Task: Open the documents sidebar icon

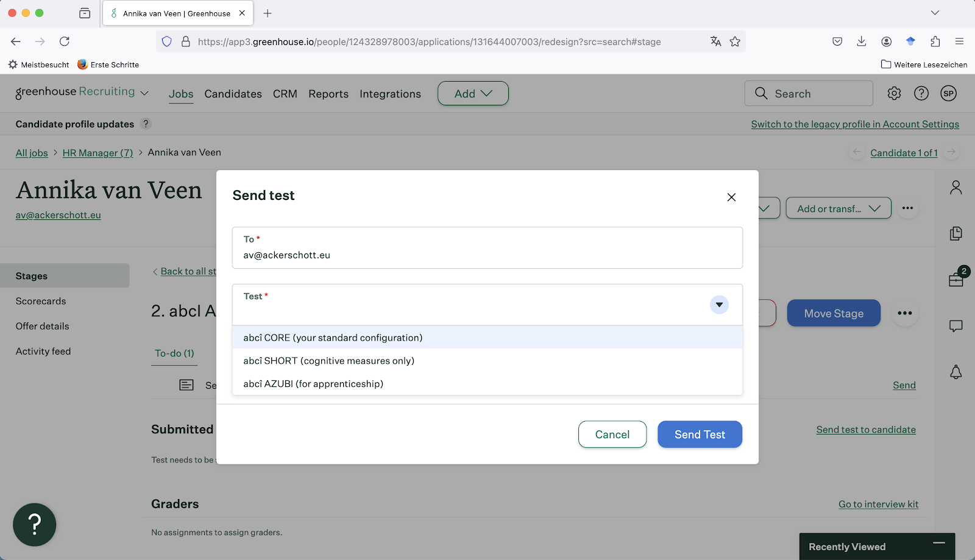Action: click(x=956, y=234)
